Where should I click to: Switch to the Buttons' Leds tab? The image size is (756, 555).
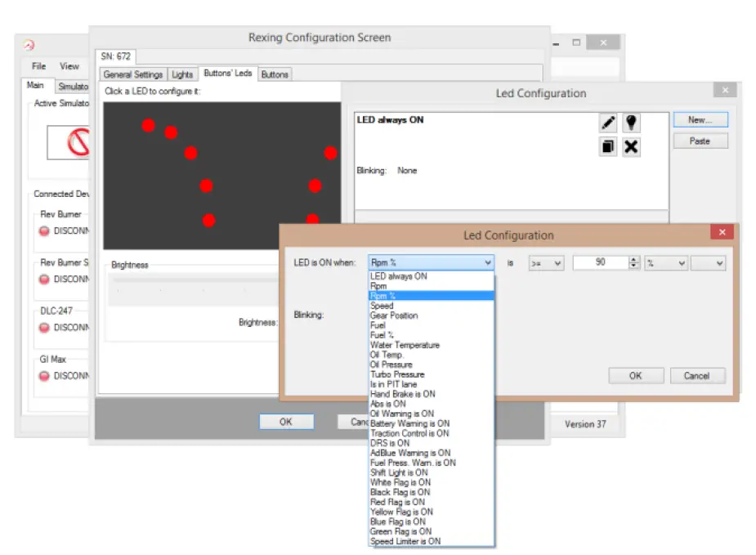(x=227, y=74)
